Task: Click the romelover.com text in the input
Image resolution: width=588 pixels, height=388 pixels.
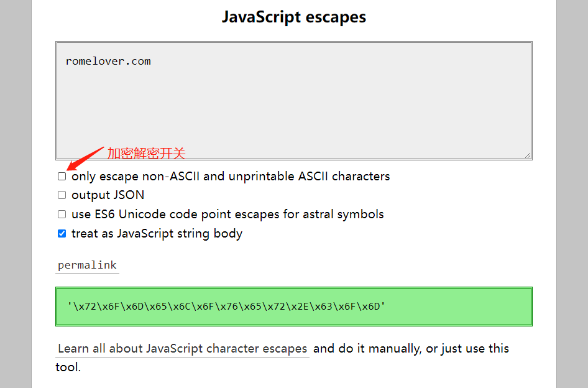Action: (108, 61)
